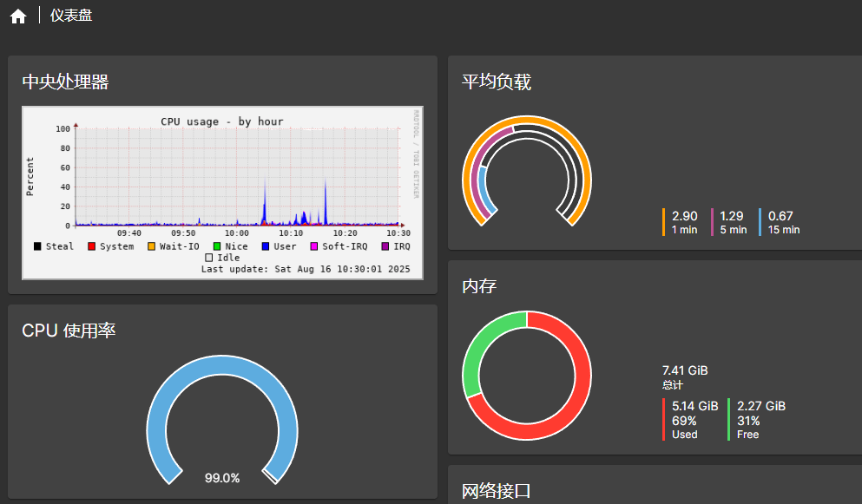Screen dimensions: 862x504
Task: Click the Soft-IRQ magenta legend swatch
Action: click(314, 246)
